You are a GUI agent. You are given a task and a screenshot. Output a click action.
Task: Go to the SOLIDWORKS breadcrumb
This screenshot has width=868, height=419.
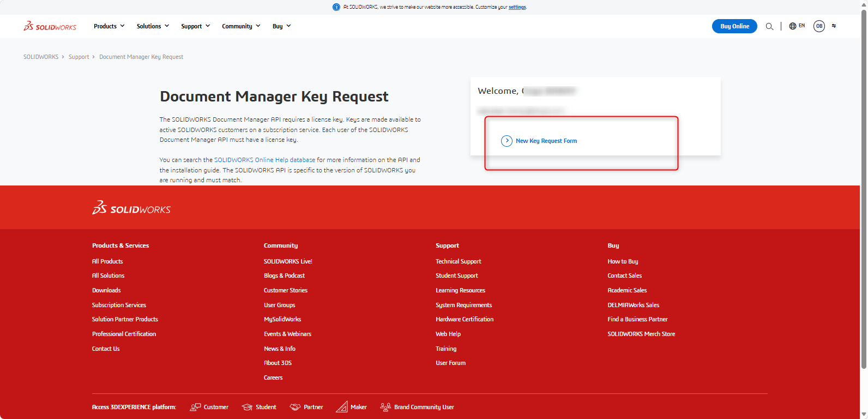tap(41, 57)
